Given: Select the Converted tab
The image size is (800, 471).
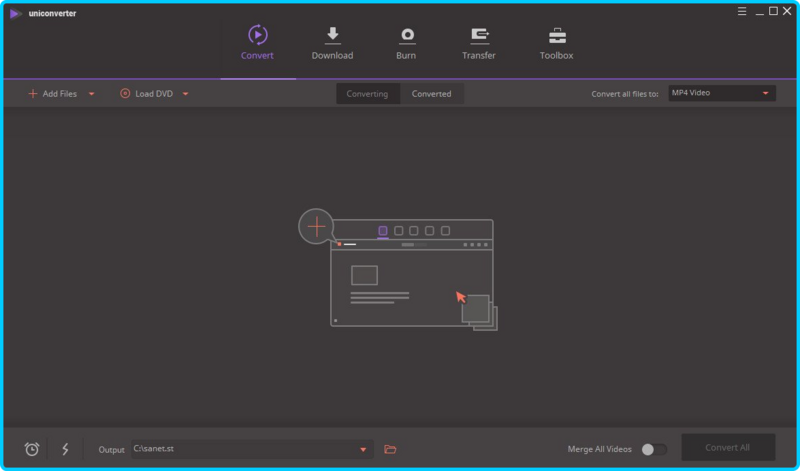Looking at the screenshot, I should point(432,94).
